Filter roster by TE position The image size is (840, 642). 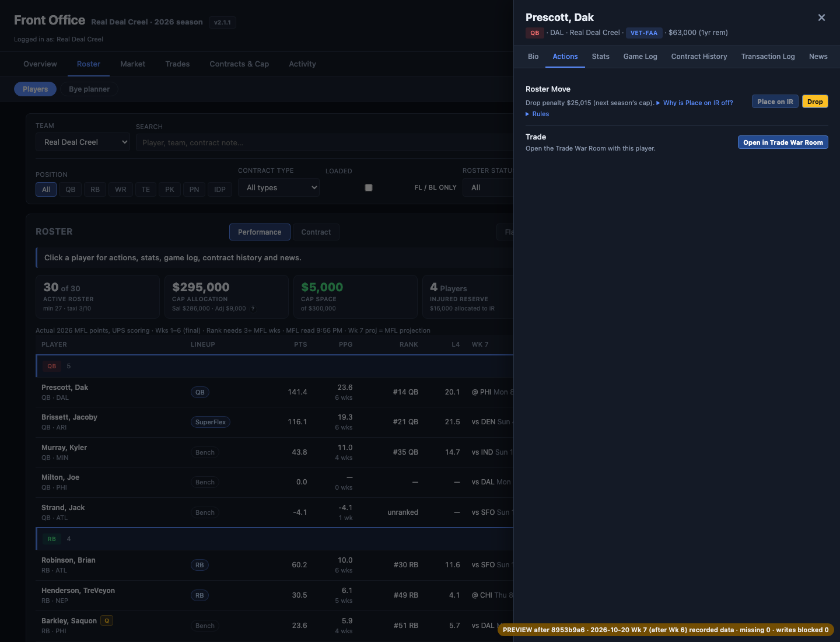coord(146,190)
